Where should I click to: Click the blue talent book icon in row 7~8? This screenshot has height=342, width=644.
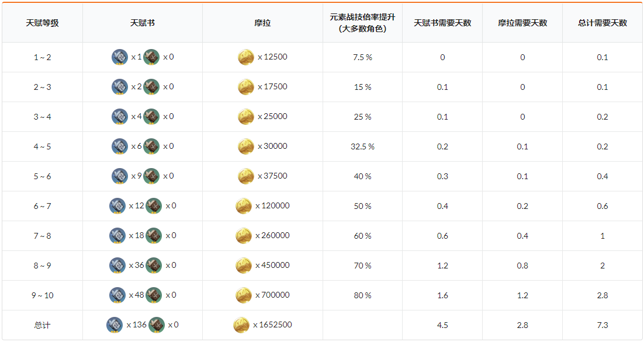pyautogui.click(x=117, y=235)
